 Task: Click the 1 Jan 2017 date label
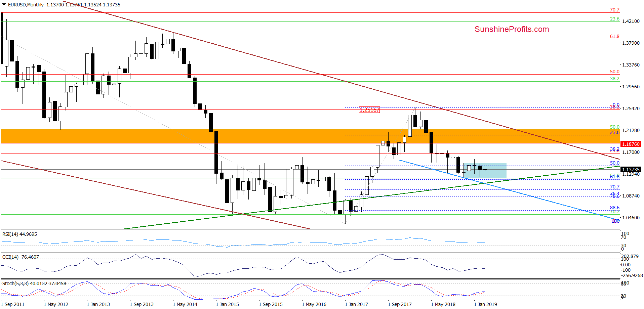click(x=356, y=304)
